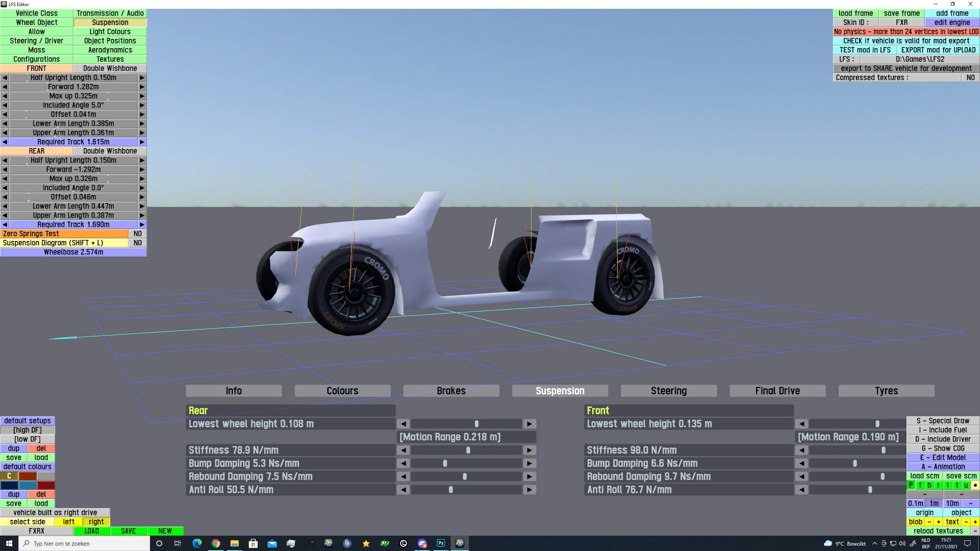The image size is (980, 551).
Task: Adjust the Rear Bump Damping slider
Action: (x=445, y=463)
